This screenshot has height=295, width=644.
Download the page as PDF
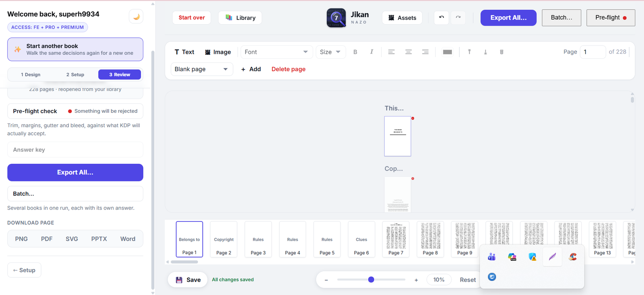(x=47, y=239)
